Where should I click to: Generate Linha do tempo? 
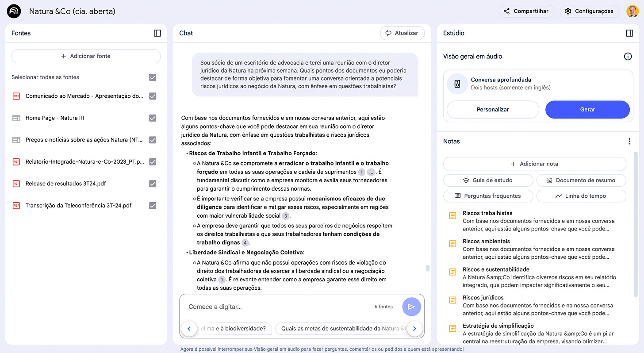point(581,196)
